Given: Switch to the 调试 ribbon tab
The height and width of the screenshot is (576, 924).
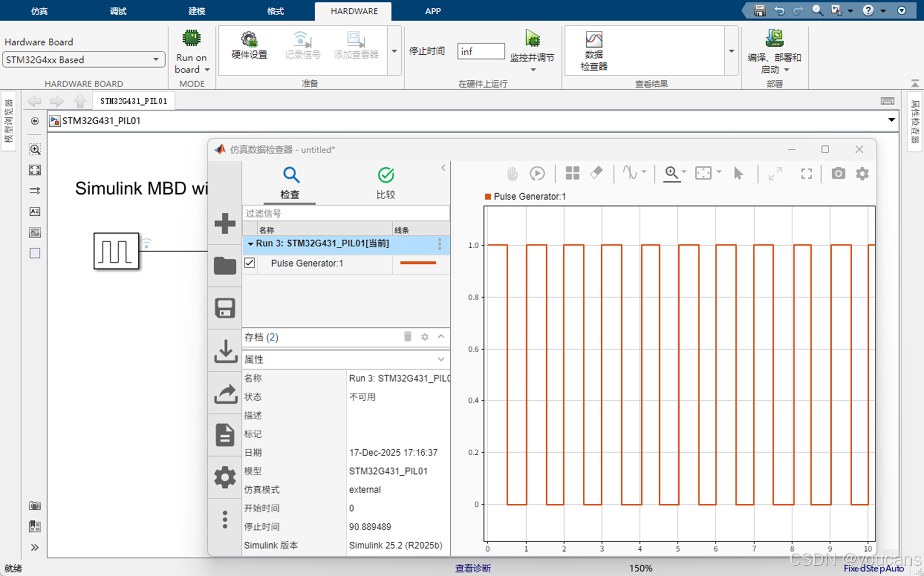Looking at the screenshot, I should coord(118,11).
